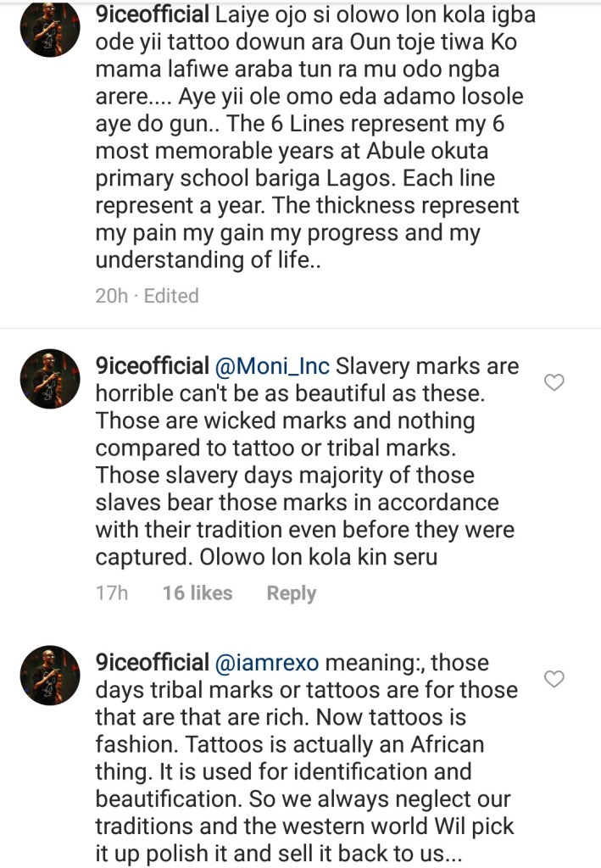Tap the heart on the @iamrexo reply
The height and width of the screenshot is (868, 601).
pos(554,679)
